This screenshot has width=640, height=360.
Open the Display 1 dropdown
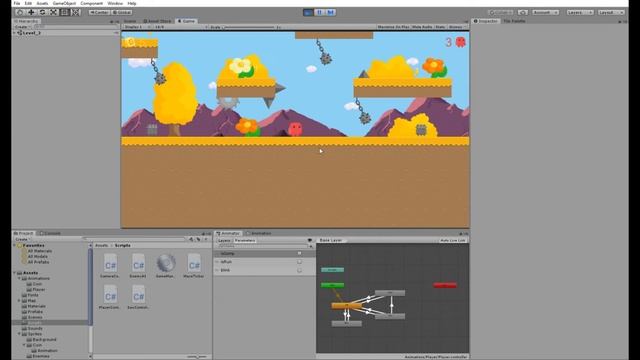137,27
